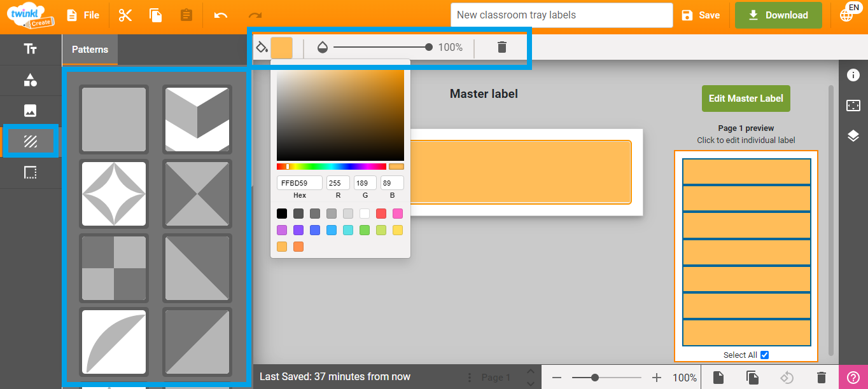Image resolution: width=868 pixels, height=389 pixels.
Task: Click the document title input field
Action: [561, 15]
